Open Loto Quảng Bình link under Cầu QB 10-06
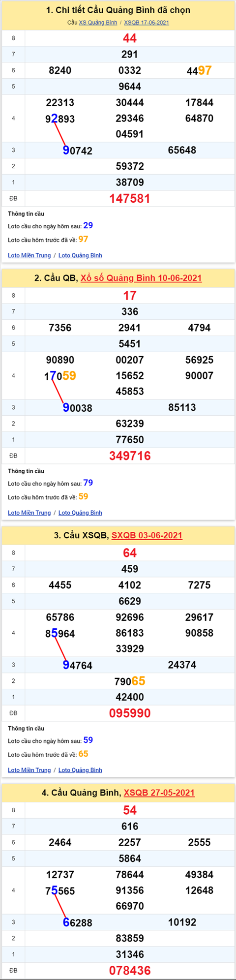Viewport: 236px width, 980px height. (80, 513)
